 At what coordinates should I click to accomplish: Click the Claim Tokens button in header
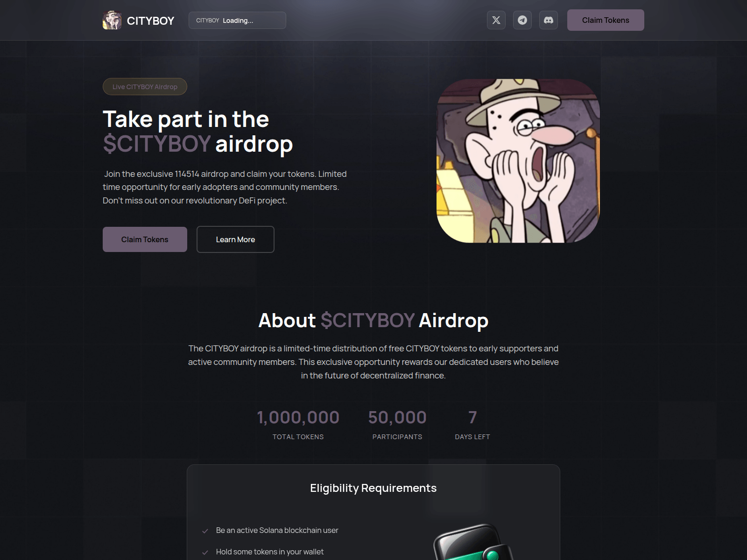pos(606,20)
